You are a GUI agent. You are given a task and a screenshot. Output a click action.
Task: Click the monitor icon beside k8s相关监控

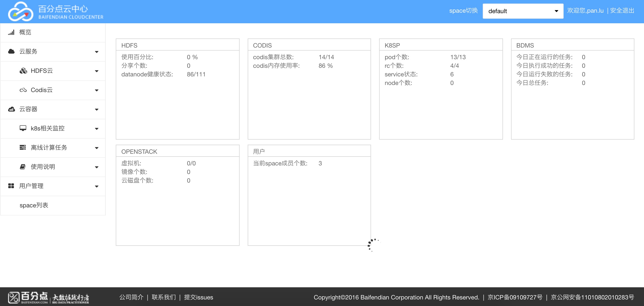click(x=23, y=128)
